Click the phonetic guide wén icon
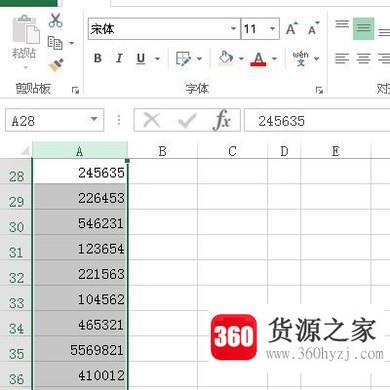The image size is (390, 390). click(300, 58)
